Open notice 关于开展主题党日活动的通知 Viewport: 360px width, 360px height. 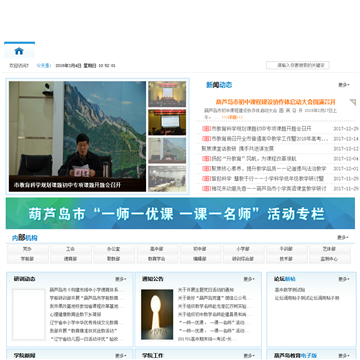click(206, 290)
